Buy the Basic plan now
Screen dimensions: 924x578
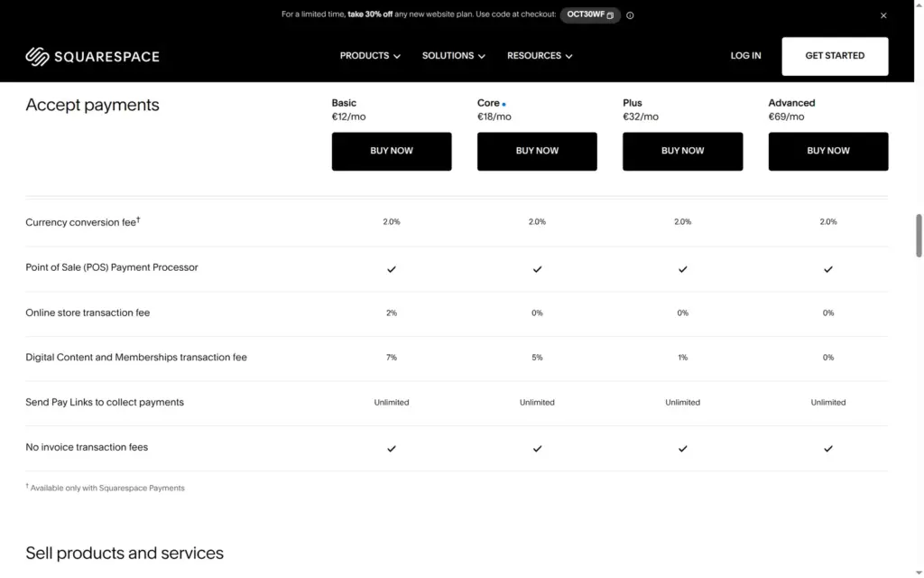[392, 151]
